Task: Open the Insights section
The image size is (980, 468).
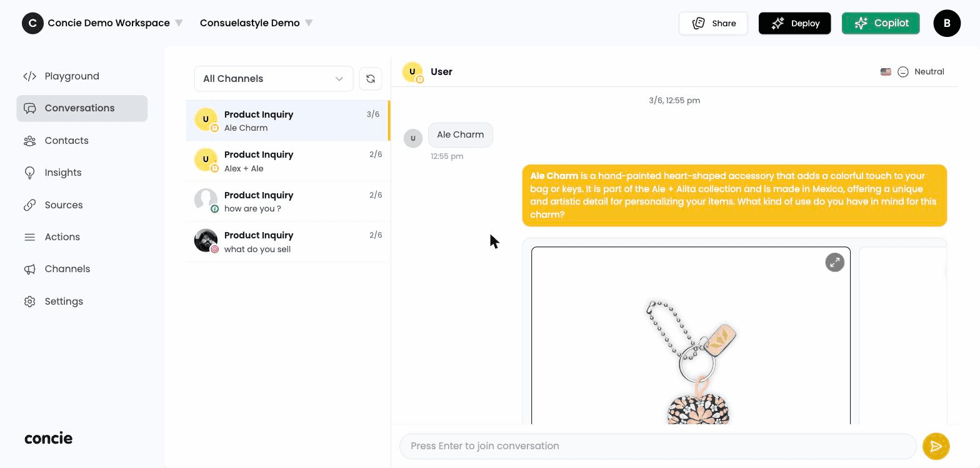Action: point(82,173)
